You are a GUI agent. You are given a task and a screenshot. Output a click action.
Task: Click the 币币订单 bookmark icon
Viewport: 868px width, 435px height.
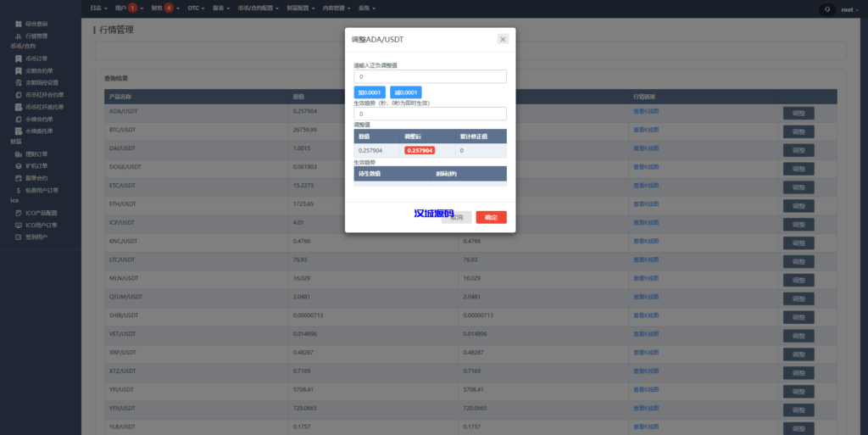click(x=19, y=59)
